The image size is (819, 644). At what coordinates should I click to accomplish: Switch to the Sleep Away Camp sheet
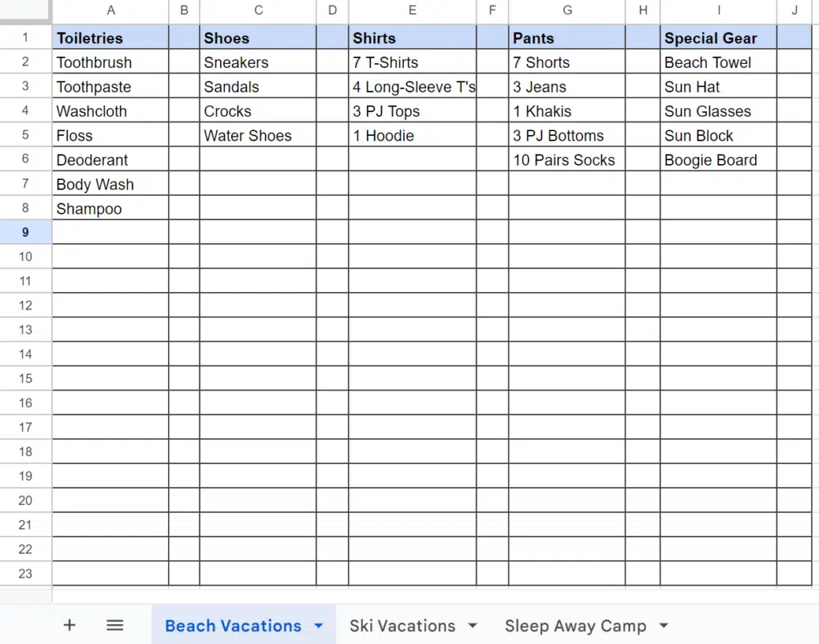pyautogui.click(x=575, y=626)
